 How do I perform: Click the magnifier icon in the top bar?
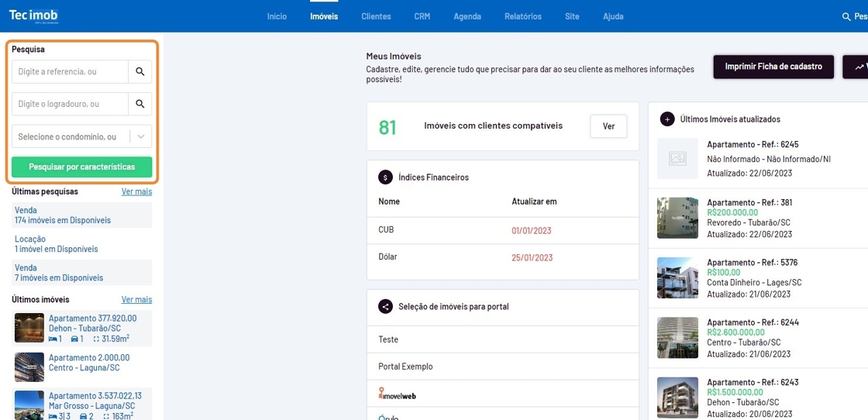(x=846, y=17)
